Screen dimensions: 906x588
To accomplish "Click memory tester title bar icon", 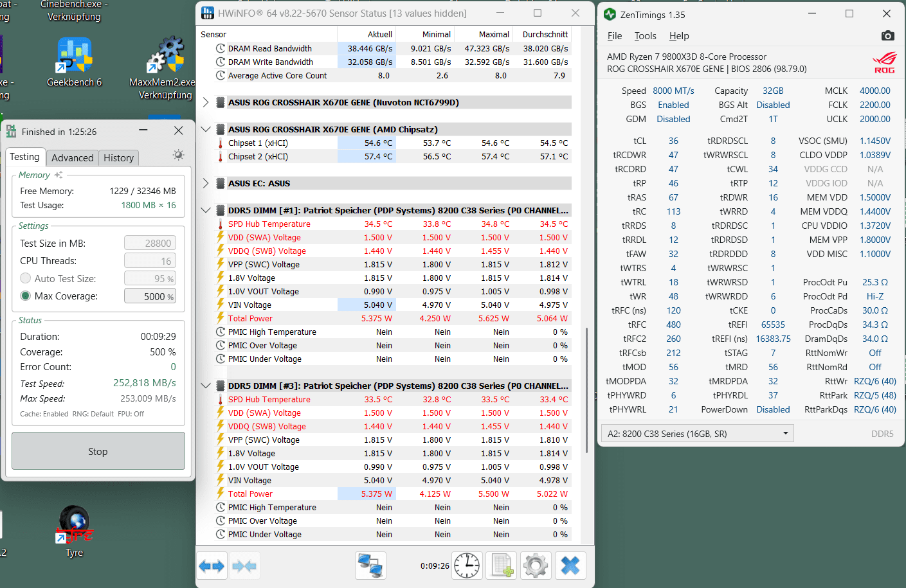I will [x=11, y=131].
